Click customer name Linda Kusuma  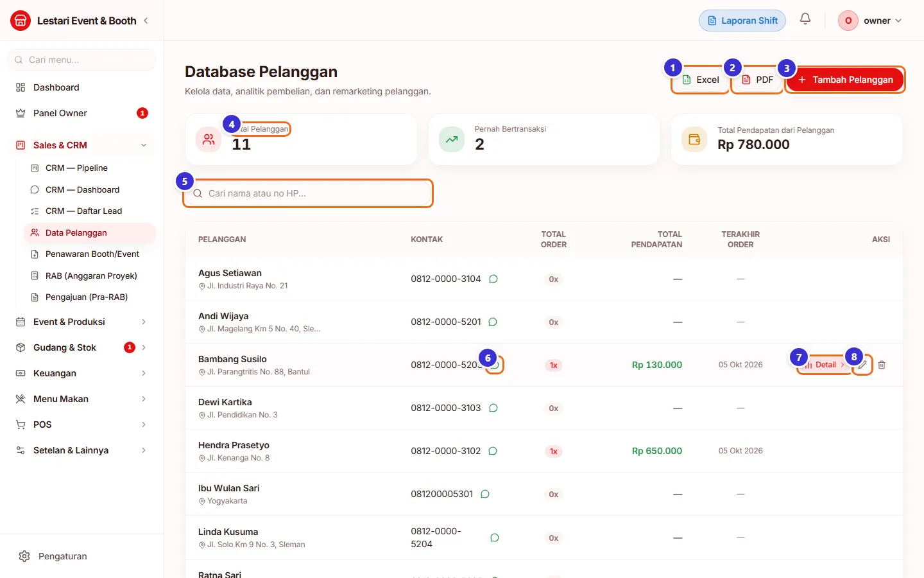tap(228, 532)
